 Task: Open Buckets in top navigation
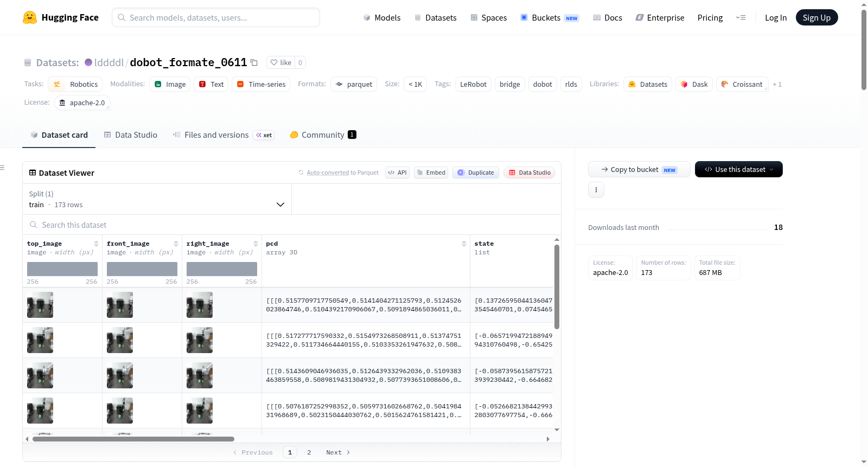550,18
